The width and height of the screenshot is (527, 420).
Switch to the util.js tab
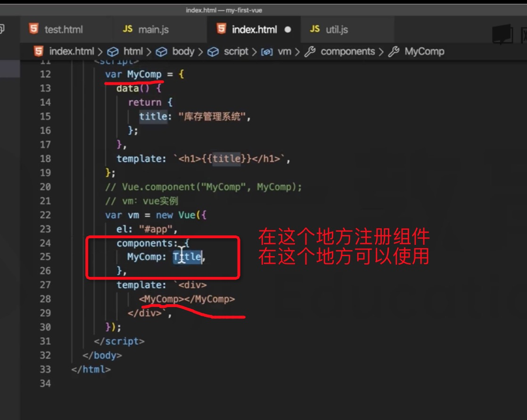tap(337, 29)
